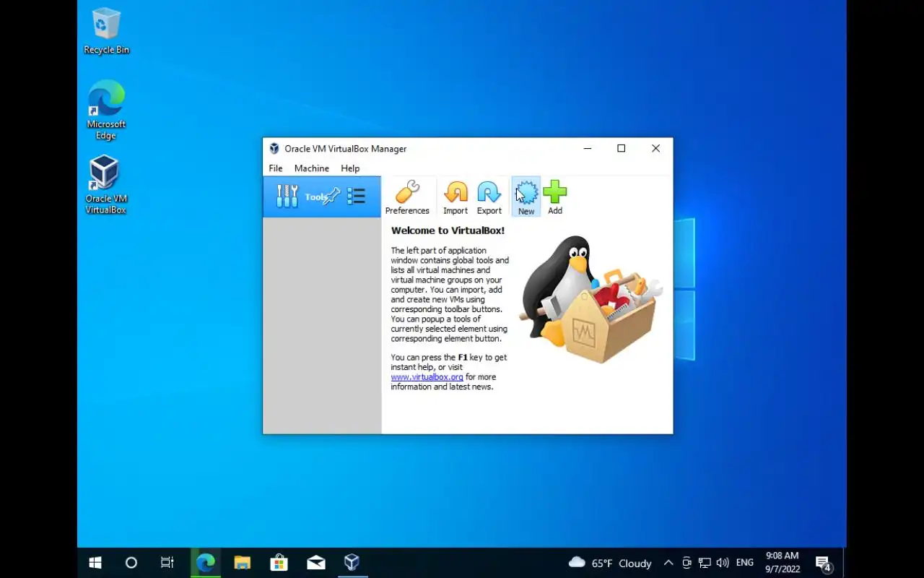924x578 pixels.
Task: Minimize the VirtualBox Manager window
Action: (588, 149)
